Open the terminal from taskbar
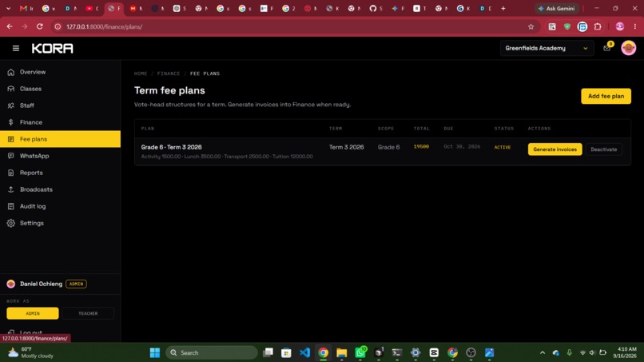Viewport: 644px width, 362px height. pyautogui.click(x=397, y=352)
